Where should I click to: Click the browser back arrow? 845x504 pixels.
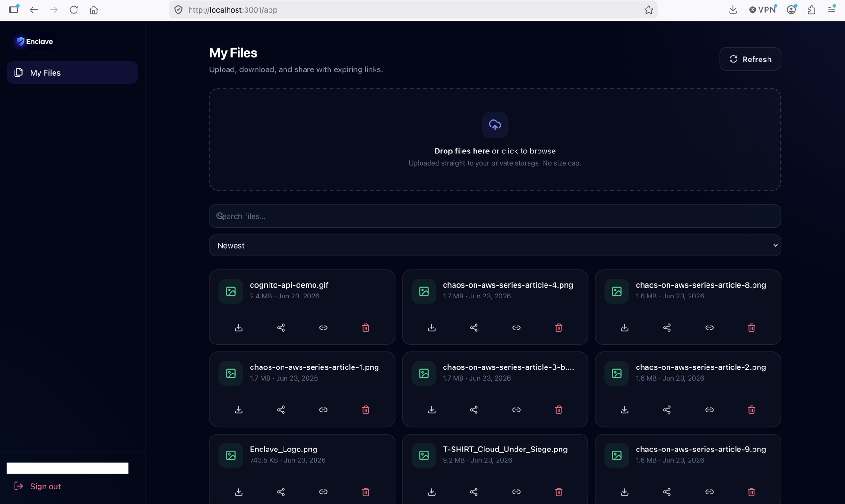click(x=33, y=10)
